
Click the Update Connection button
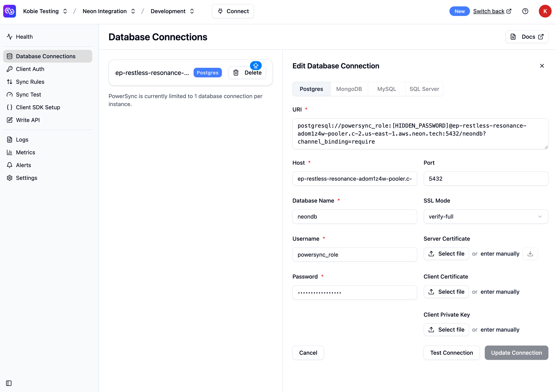(516, 353)
